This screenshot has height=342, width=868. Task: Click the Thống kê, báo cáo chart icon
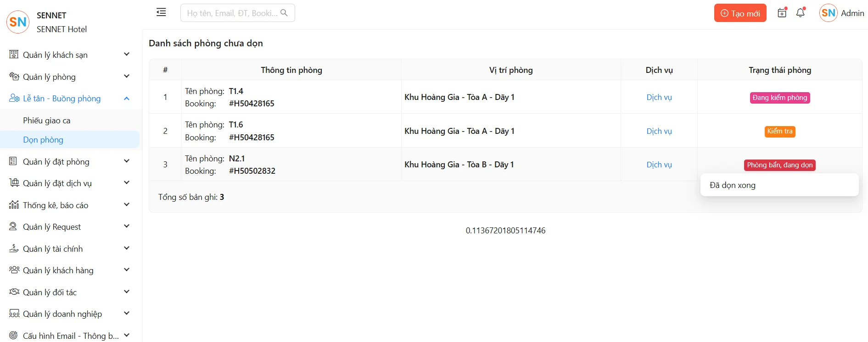point(14,205)
